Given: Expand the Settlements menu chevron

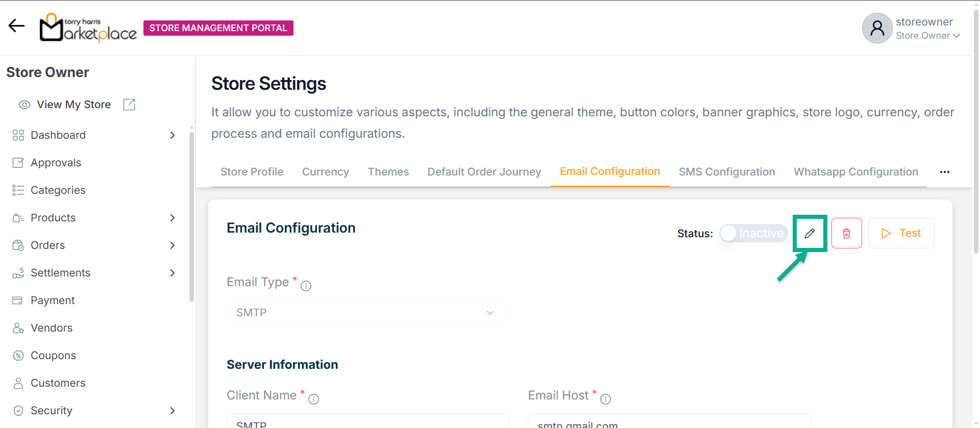Looking at the screenshot, I should (173, 273).
